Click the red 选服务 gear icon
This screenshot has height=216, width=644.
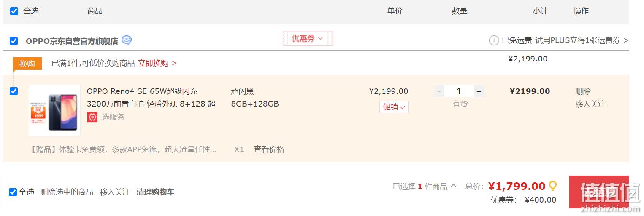92,117
